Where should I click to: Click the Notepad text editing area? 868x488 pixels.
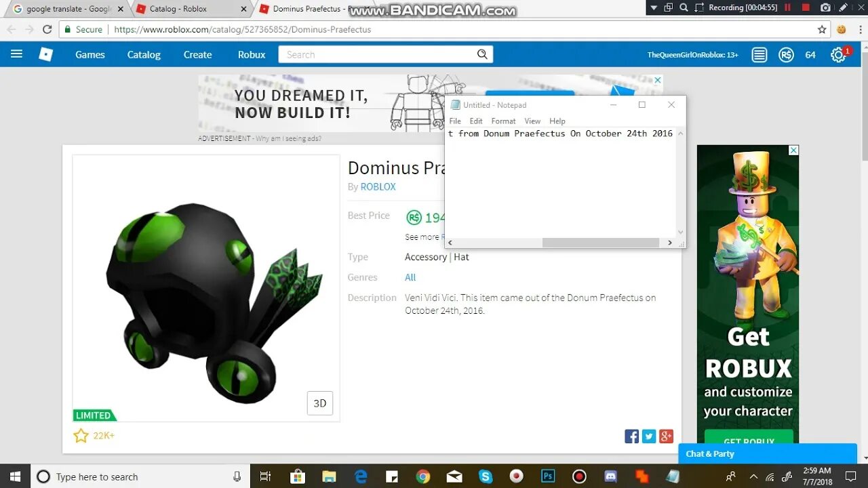561,183
